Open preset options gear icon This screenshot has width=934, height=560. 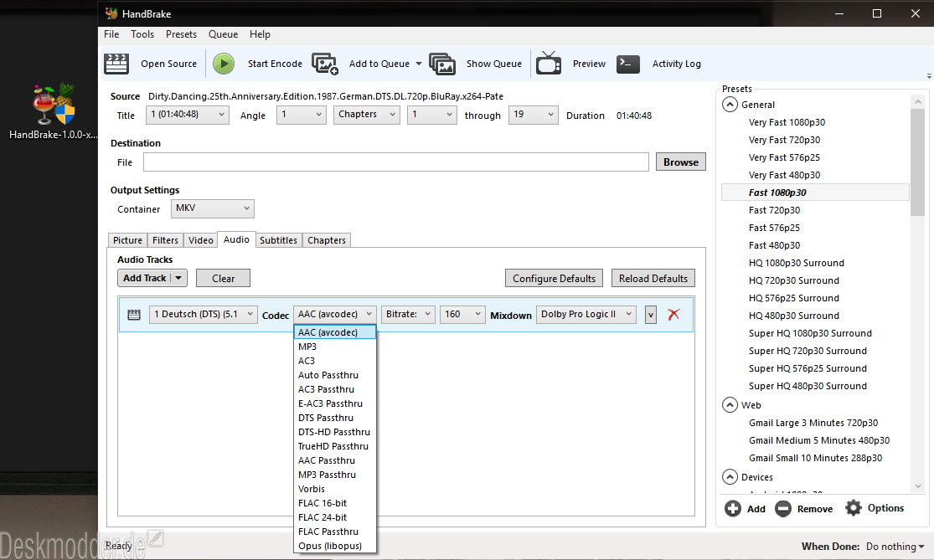(x=854, y=507)
